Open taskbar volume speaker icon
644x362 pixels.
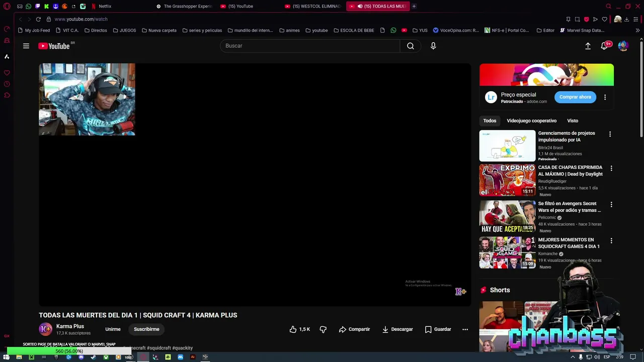click(x=597, y=357)
